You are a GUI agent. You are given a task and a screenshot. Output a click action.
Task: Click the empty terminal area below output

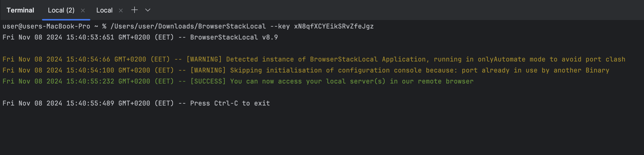point(322,133)
